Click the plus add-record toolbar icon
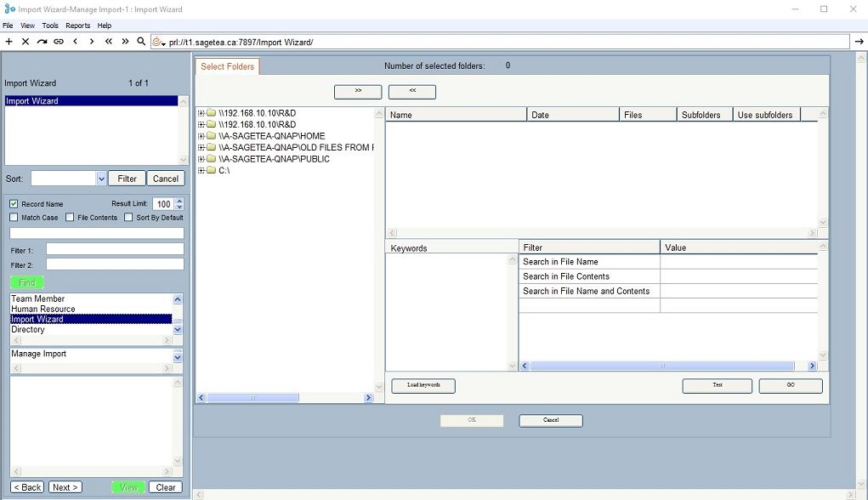868x500 pixels. point(9,42)
